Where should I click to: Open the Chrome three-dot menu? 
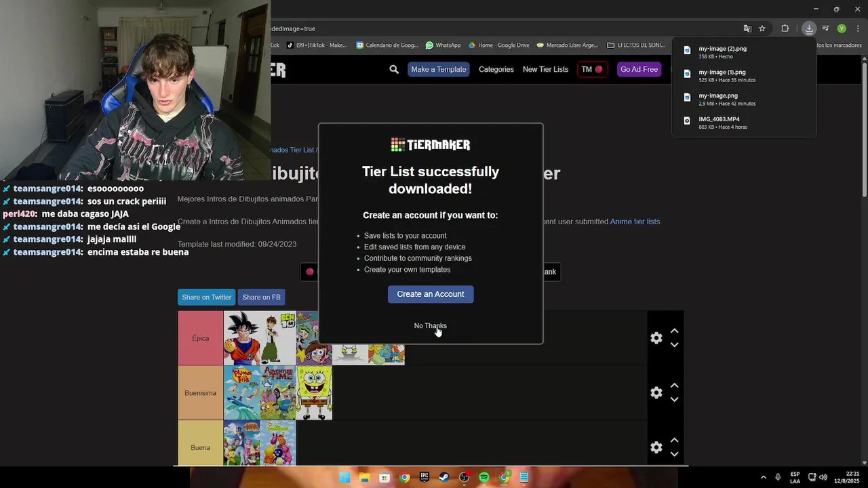coord(858,28)
